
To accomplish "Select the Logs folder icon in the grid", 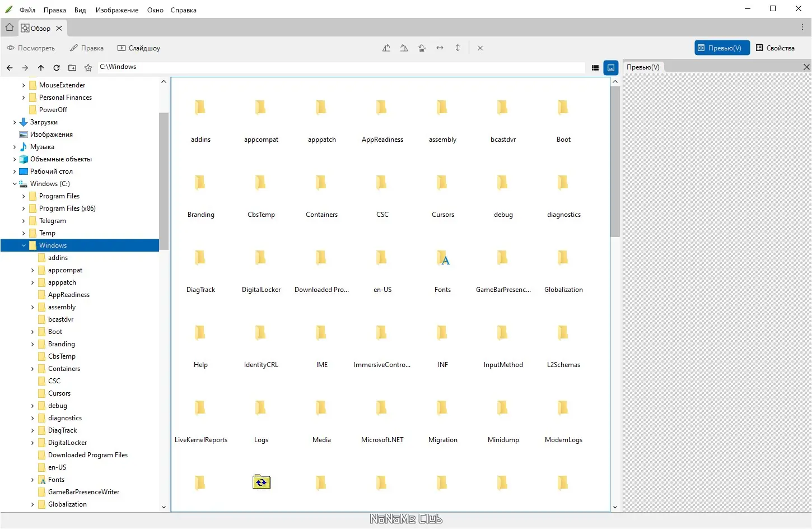I will pos(261,407).
